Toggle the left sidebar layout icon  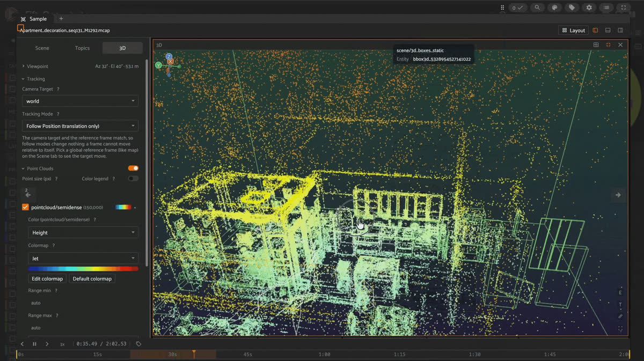[x=595, y=31]
